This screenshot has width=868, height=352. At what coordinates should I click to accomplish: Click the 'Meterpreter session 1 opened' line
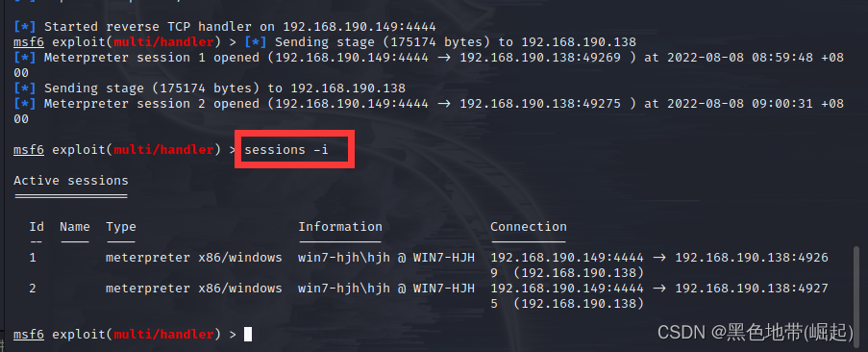pos(429,64)
